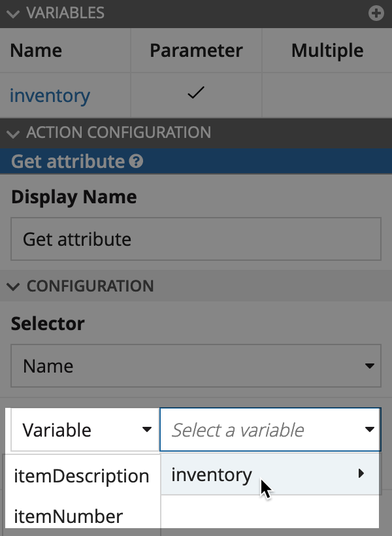Add a new variable with the plus icon
The image size is (392, 536).
(x=378, y=13)
